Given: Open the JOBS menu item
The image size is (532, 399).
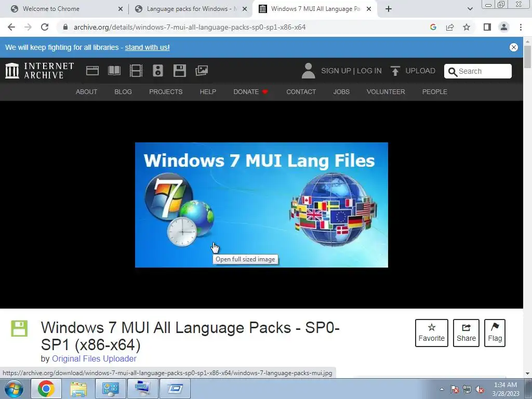Looking at the screenshot, I should click(341, 91).
